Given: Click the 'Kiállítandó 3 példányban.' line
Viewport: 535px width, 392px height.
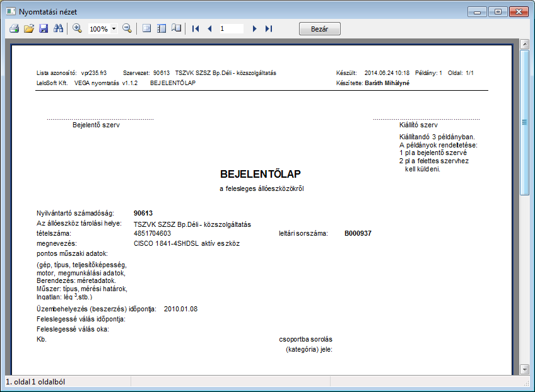Looking at the screenshot, I should 437,137.
